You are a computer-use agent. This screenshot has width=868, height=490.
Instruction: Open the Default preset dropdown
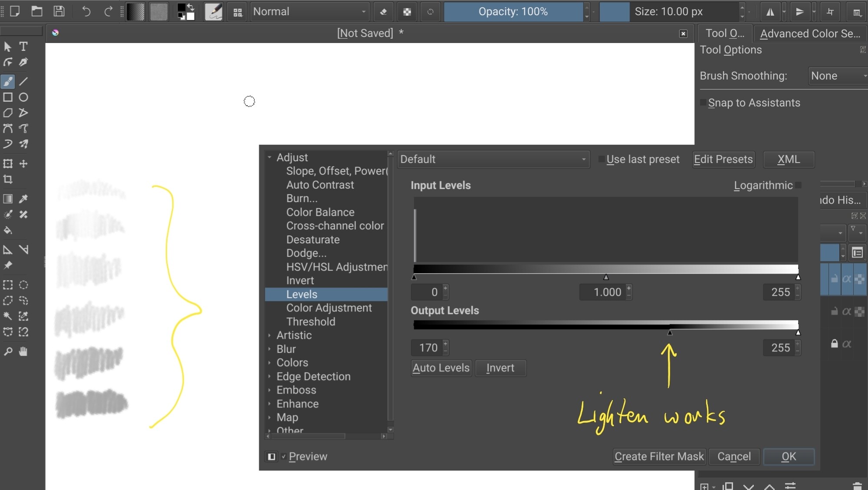[493, 159]
